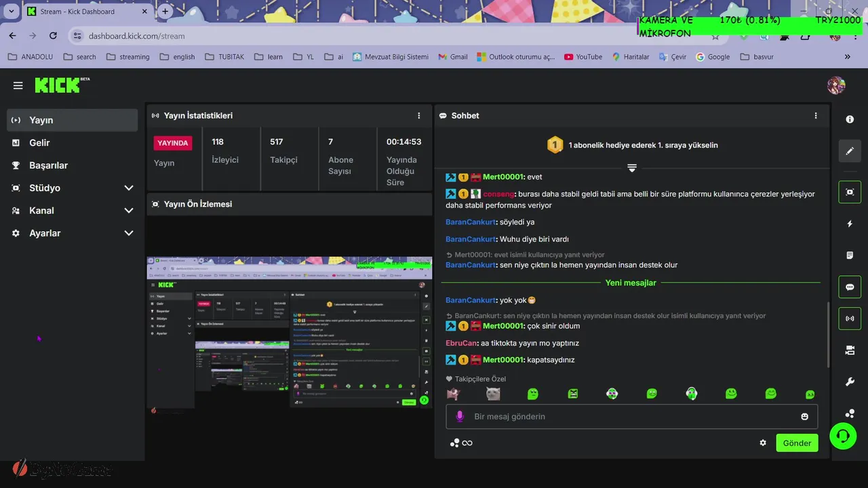Screen dimensions: 868x488
Task: Click the stream duration 00:14:53
Action: pos(403,142)
